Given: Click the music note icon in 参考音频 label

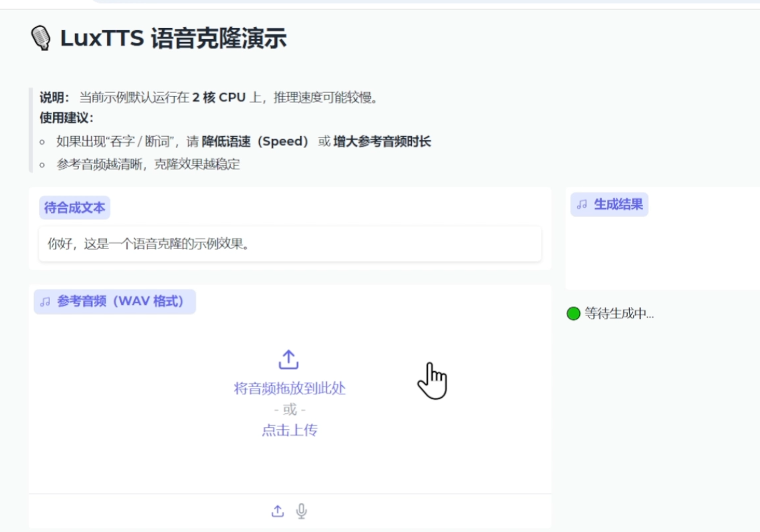Looking at the screenshot, I should (45, 302).
